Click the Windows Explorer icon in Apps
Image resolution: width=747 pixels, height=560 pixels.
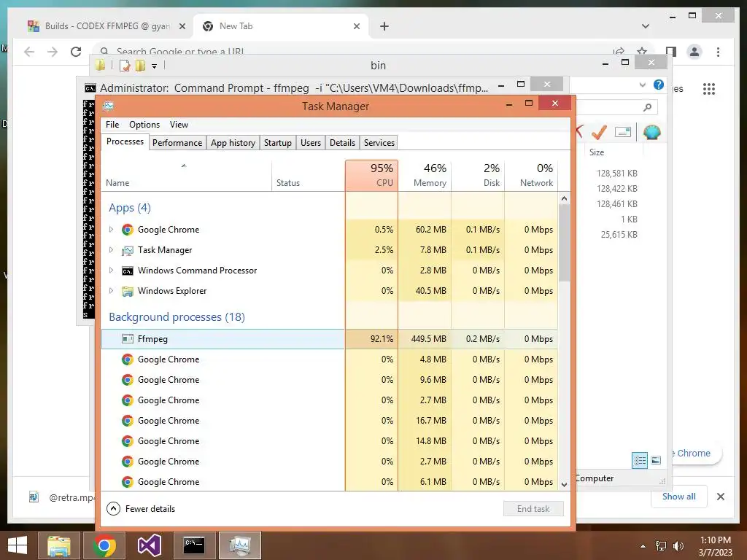[127, 291]
